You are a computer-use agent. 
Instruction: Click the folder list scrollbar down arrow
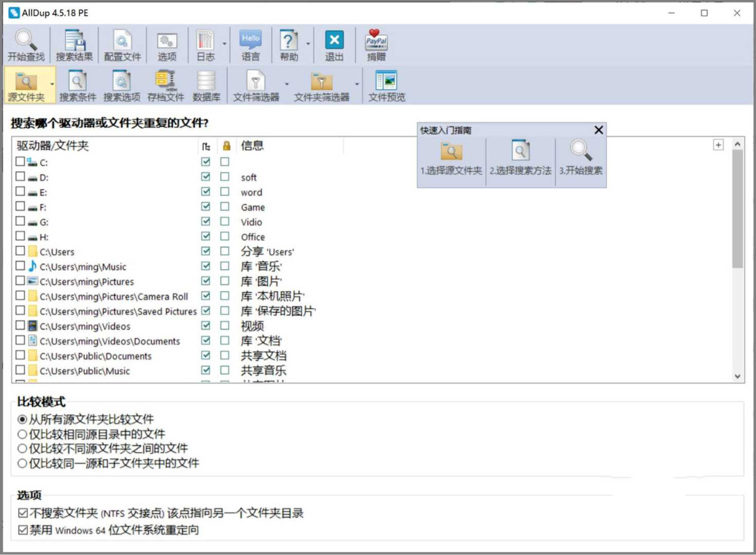coord(737,376)
